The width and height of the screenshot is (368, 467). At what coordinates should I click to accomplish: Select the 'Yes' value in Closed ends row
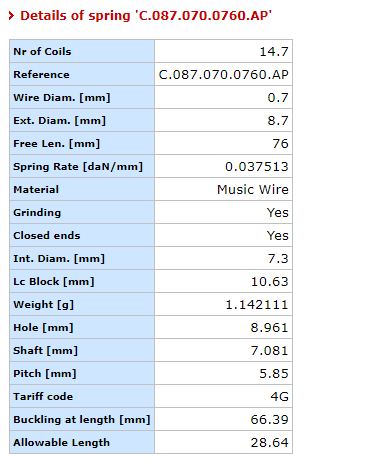pos(277,236)
